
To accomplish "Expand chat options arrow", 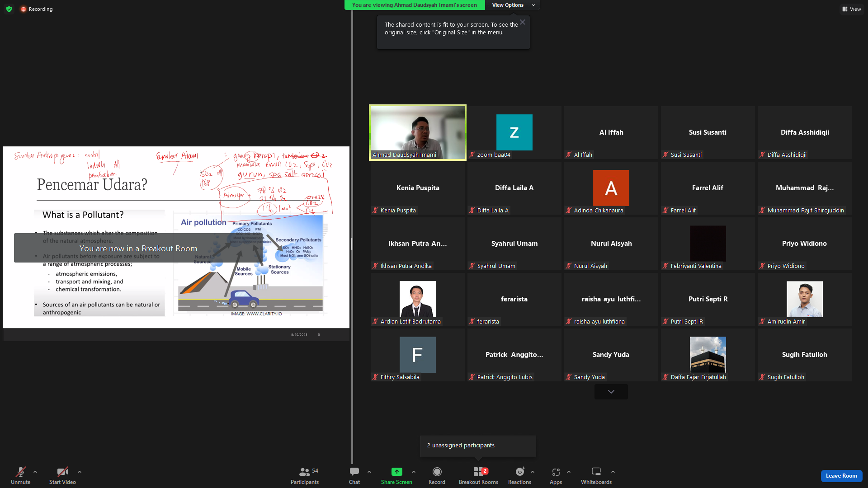I will tap(369, 472).
